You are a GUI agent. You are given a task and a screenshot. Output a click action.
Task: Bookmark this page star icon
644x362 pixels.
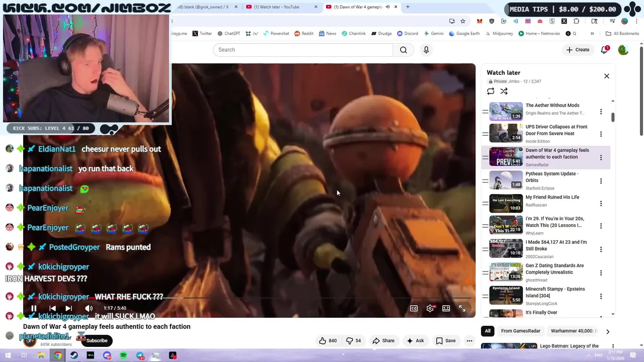point(463,21)
